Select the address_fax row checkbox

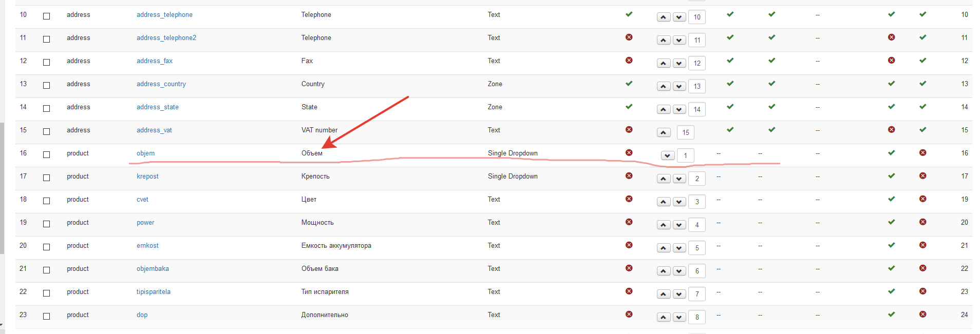pyautogui.click(x=47, y=62)
